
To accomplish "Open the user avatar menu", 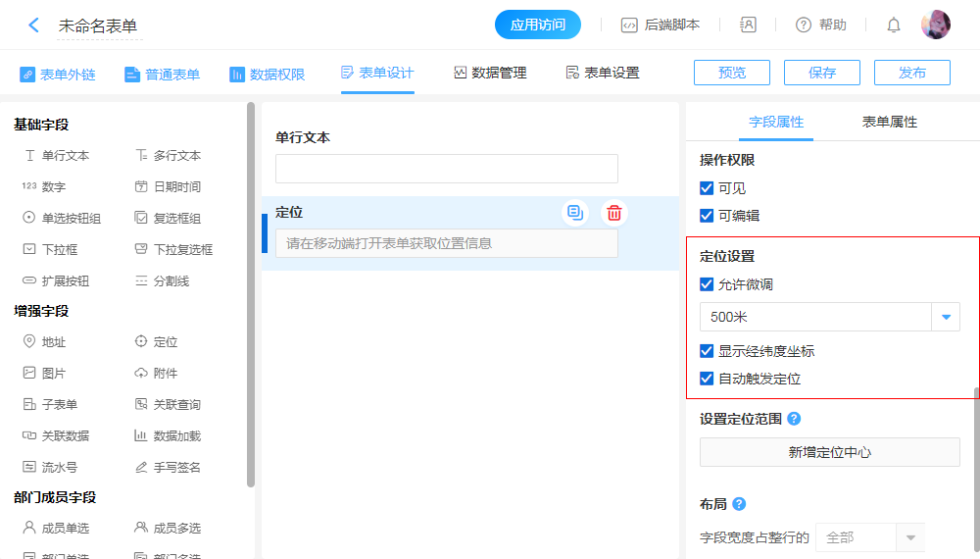I will [x=935, y=25].
